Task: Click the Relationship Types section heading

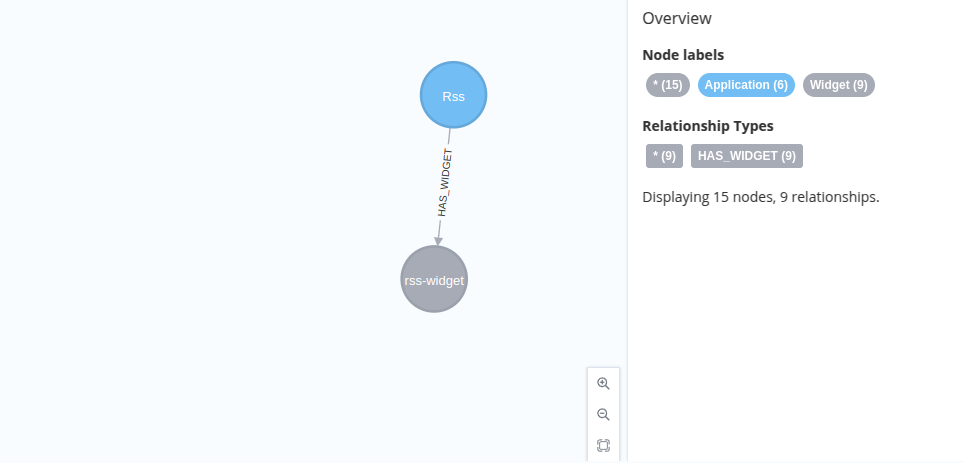Action: [708, 126]
